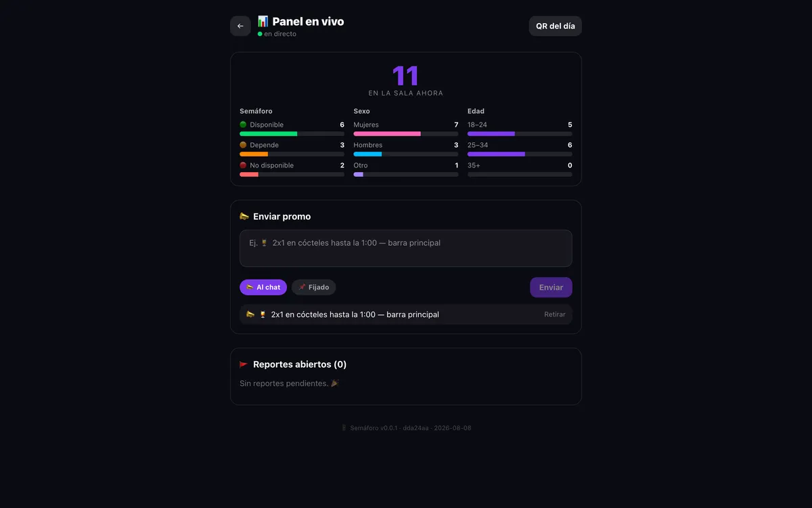The width and height of the screenshot is (812, 508).
Task: Click the Semáforo version footer text
Action: pos(406,428)
